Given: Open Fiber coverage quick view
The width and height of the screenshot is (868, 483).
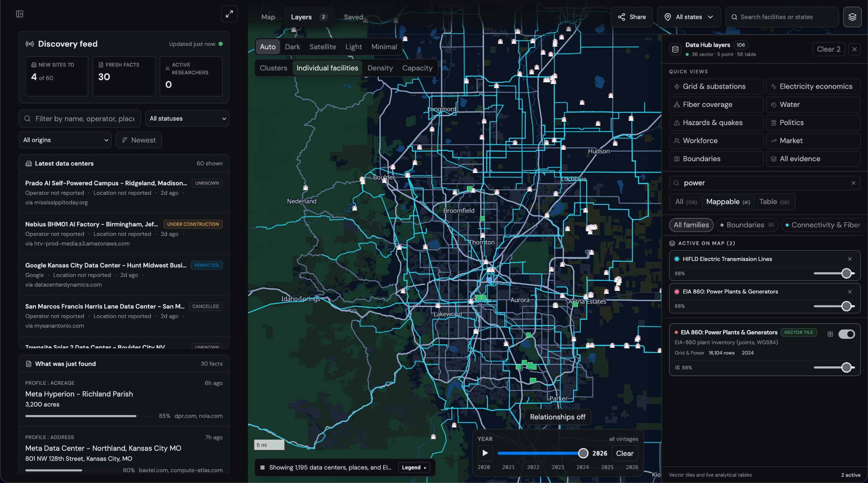Looking at the screenshot, I should pos(716,105).
